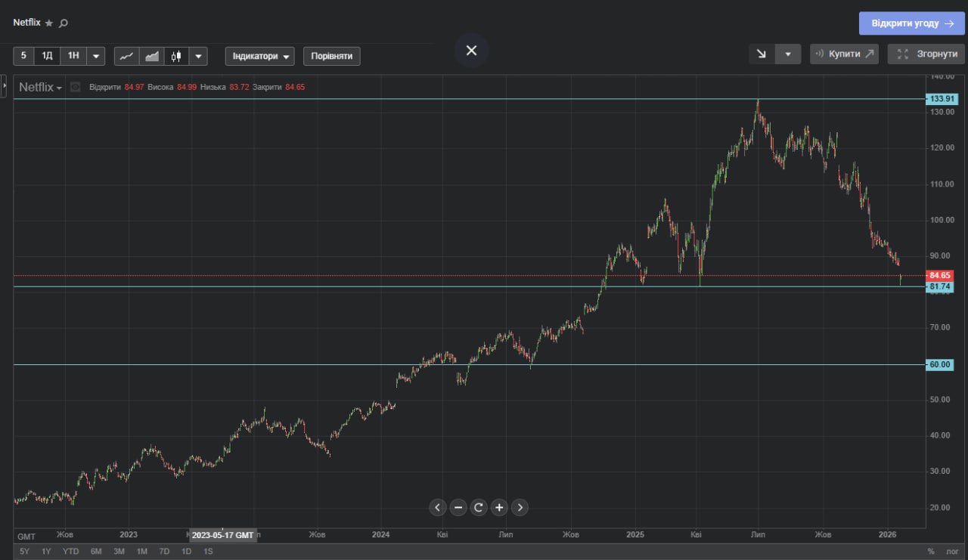Zoom in the chart with the plus button
The height and width of the screenshot is (560, 968).
coord(499,508)
